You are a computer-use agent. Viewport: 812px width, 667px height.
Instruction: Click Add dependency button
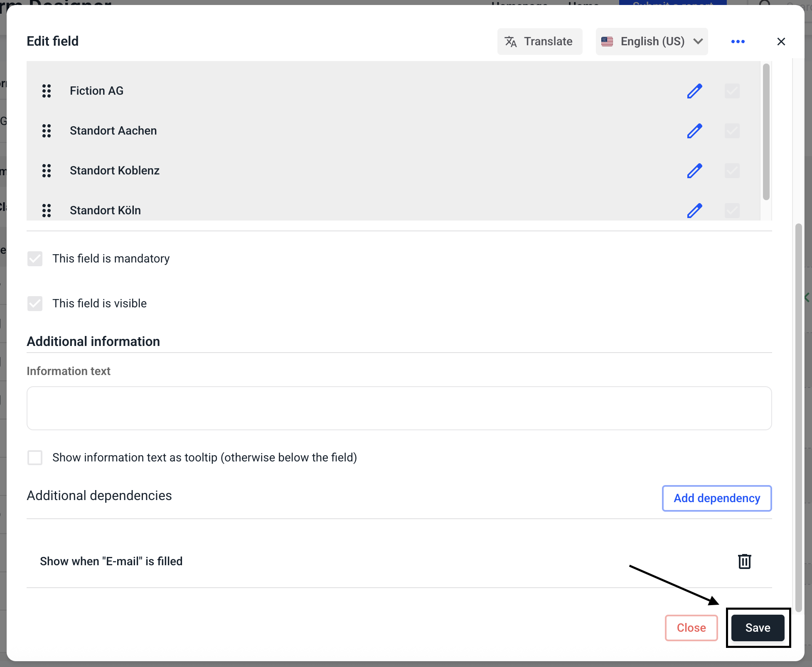point(716,498)
